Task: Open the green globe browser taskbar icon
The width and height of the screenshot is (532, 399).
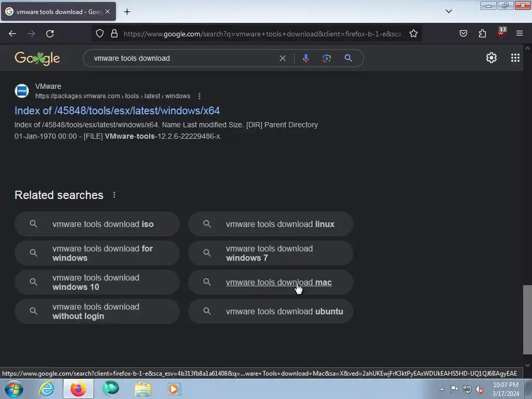Action: (111, 389)
